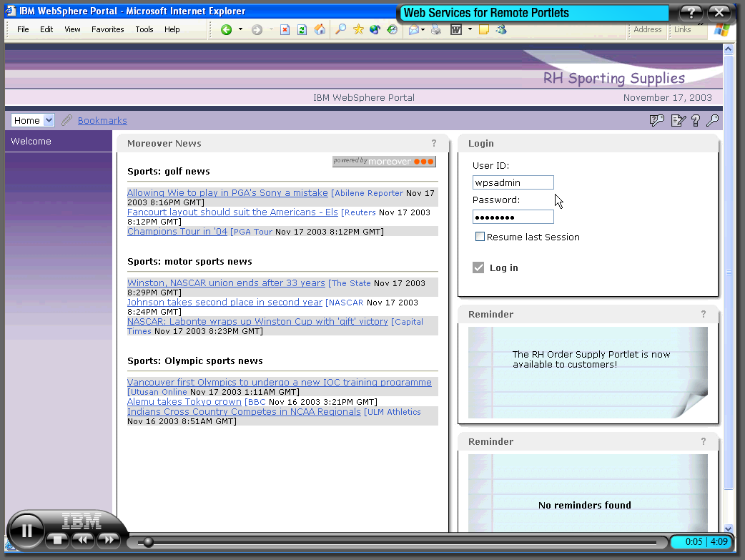Open the History toolbar button
Screen dimensions: 745x560
[x=392, y=29]
